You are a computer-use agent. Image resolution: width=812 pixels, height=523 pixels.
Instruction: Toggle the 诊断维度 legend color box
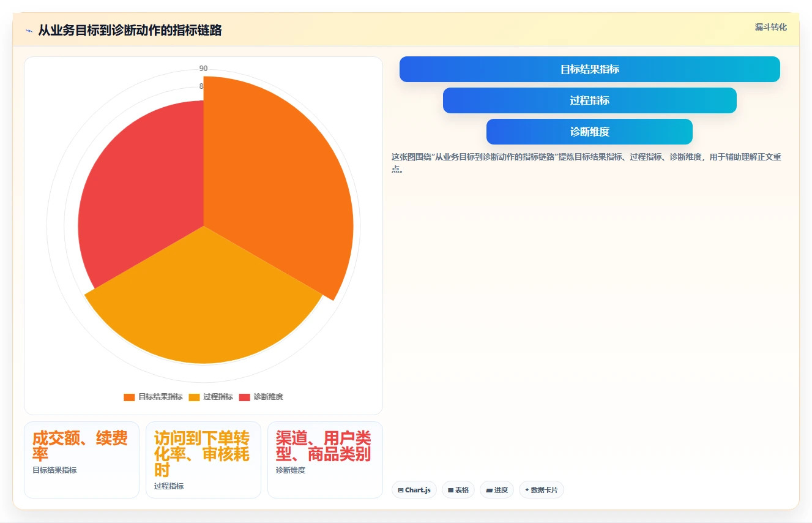[245, 397]
